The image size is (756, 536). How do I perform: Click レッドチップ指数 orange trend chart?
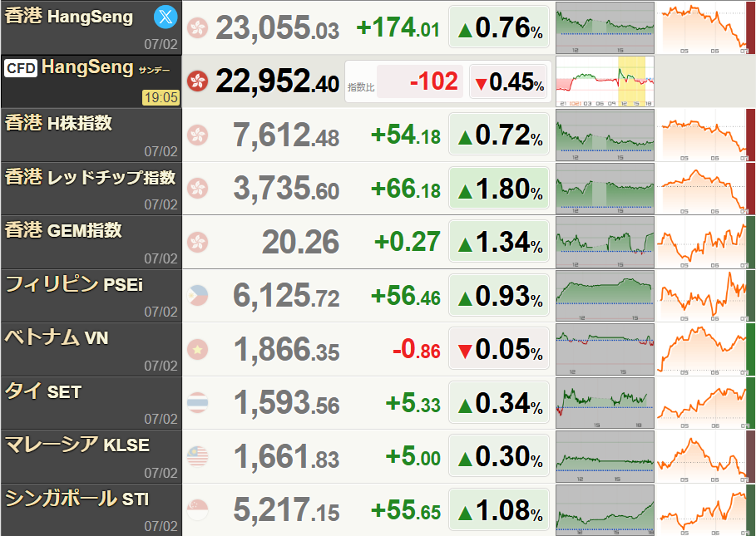(x=706, y=189)
